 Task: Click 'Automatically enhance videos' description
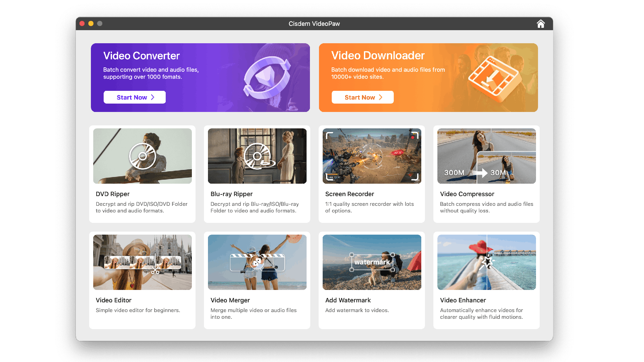[481, 314]
